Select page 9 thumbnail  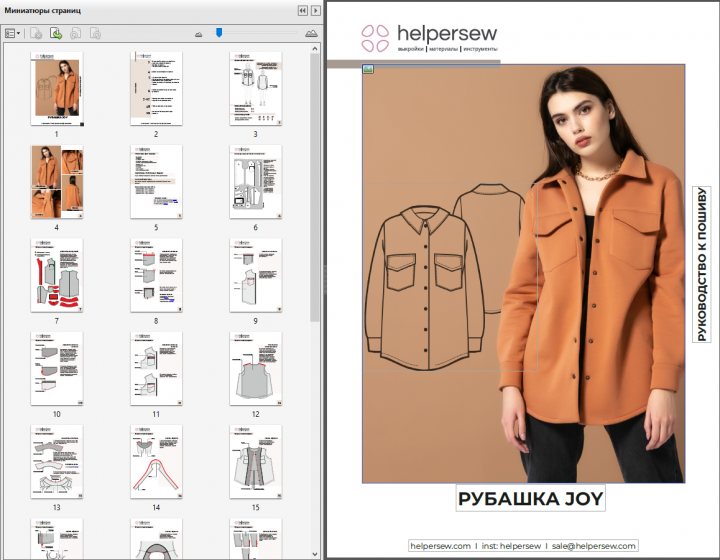256,275
